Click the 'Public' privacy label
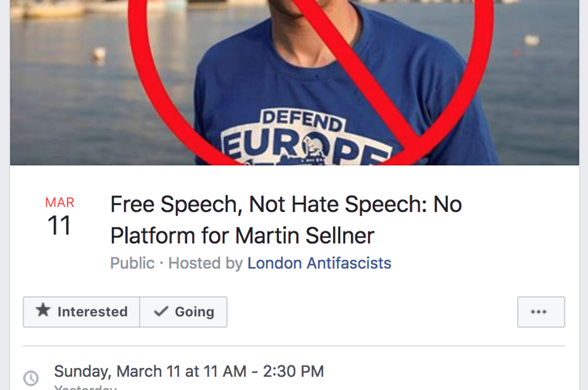 tap(132, 263)
